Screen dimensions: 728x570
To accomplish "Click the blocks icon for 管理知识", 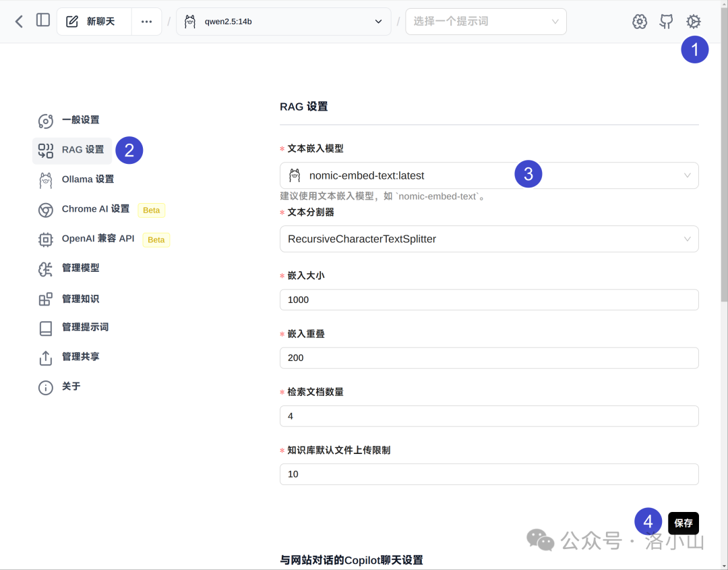I will tap(46, 300).
